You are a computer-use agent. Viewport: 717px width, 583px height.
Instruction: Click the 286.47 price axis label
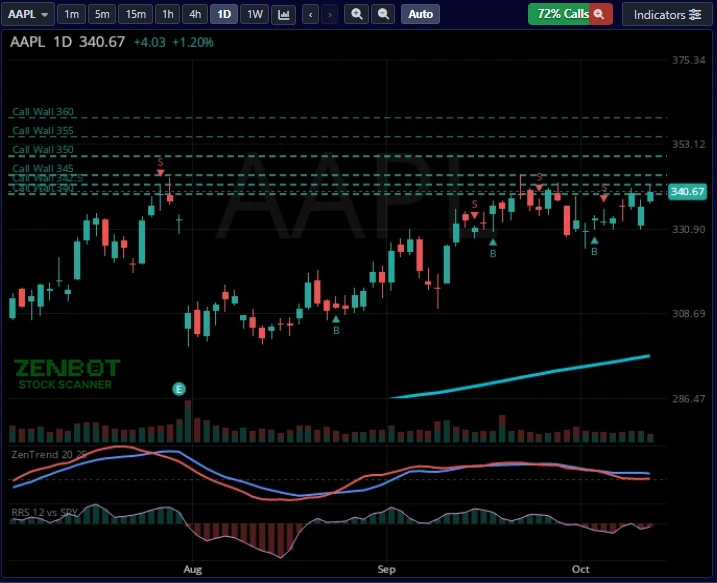pyautogui.click(x=688, y=398)
